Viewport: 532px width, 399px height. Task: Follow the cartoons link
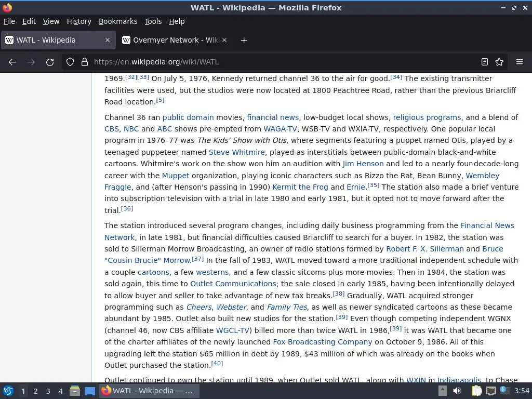click(x=153, y=272)
